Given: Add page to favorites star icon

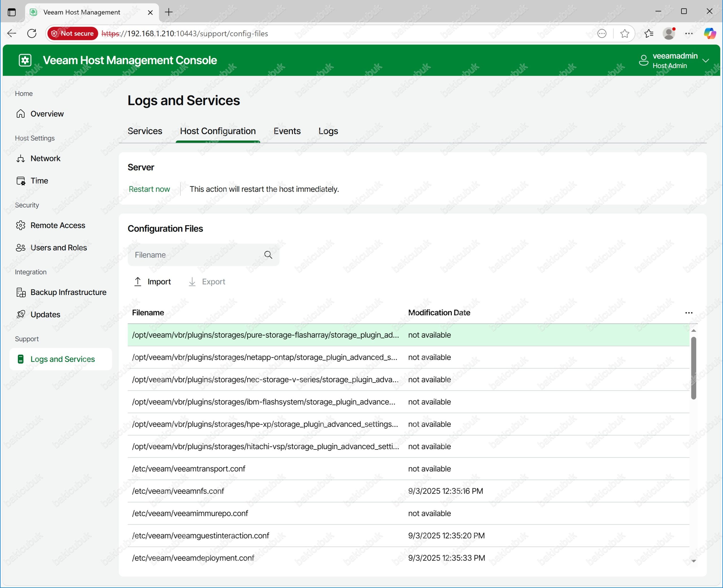Looking at the screenshot, I should coord(624,33).
